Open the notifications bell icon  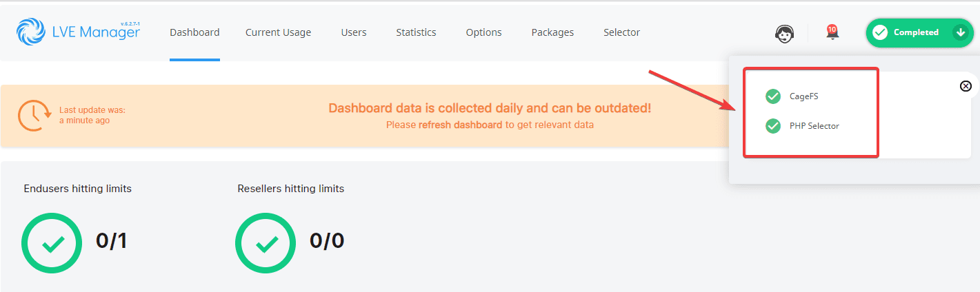point(832,32)
